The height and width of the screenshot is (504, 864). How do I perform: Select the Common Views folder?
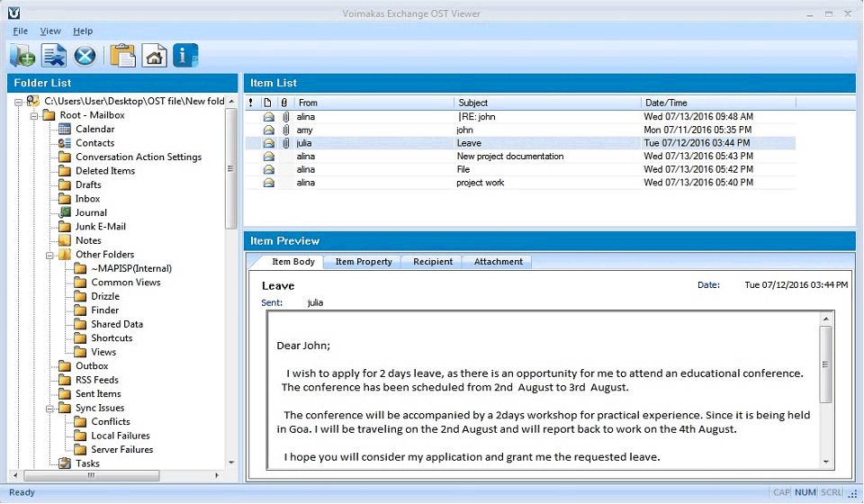click(126, 282)
